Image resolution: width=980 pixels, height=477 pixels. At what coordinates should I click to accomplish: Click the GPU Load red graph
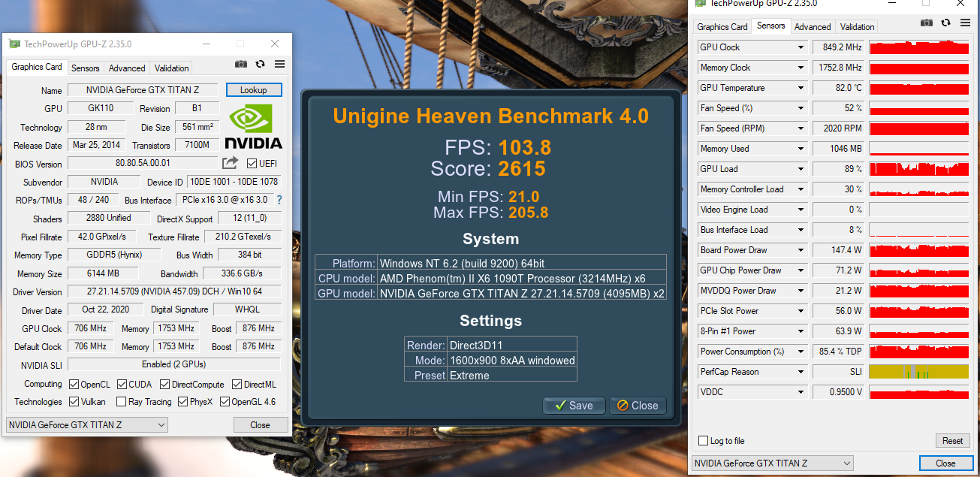919,169
